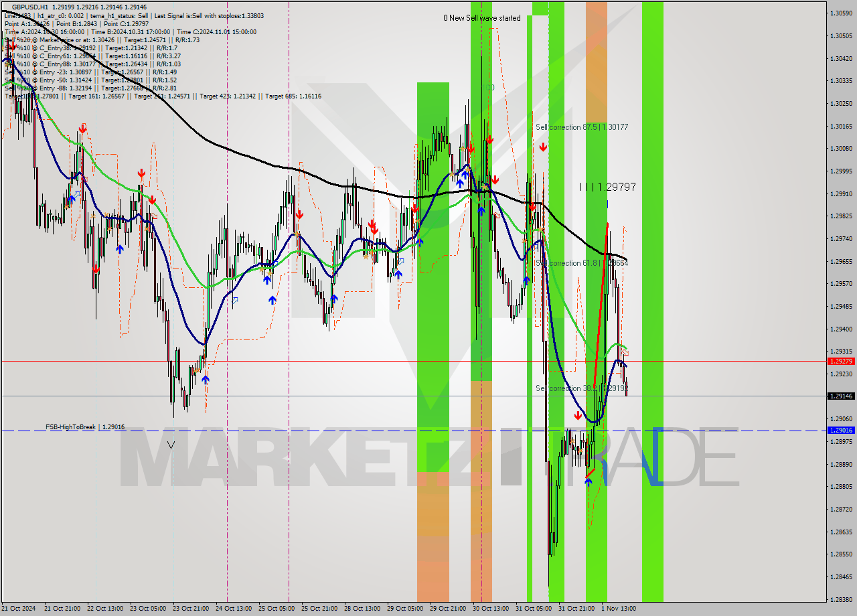Click the C_Entry88 sell entry row
Screen dimensions: 857x616
coord(92,64)
